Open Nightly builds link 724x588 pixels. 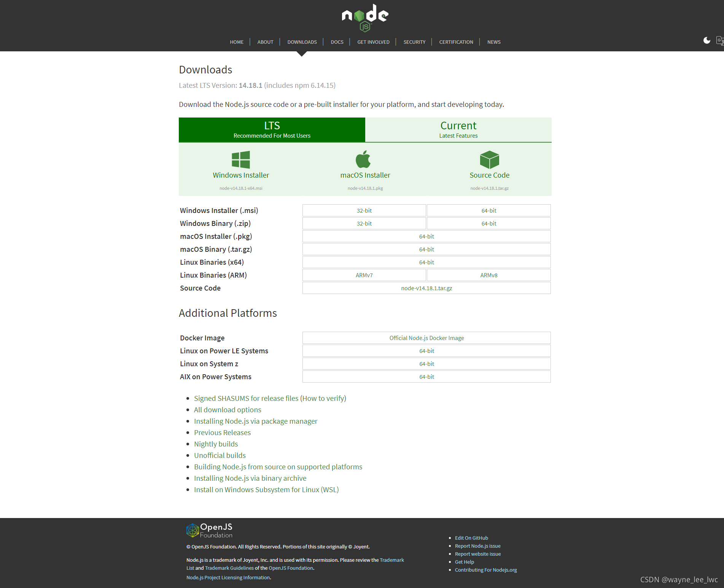(x=216, y=444)
